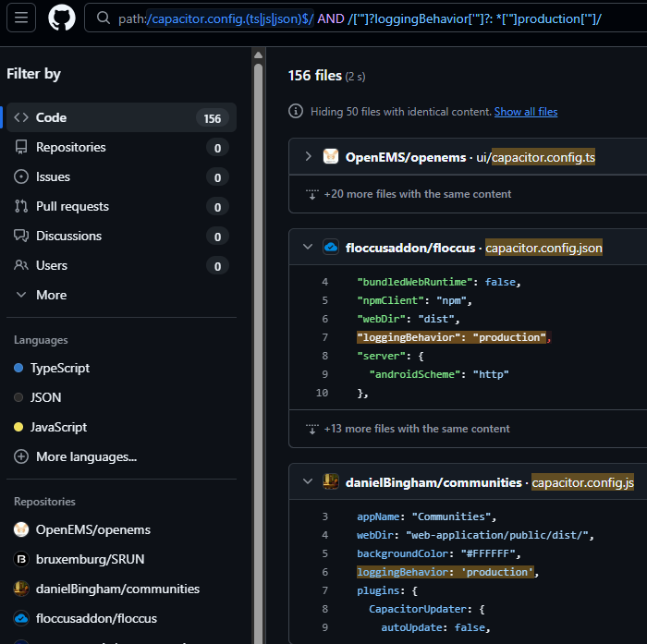
Task: Click the floccusaddon cloud avatar in results
Action: click(331, 248)
